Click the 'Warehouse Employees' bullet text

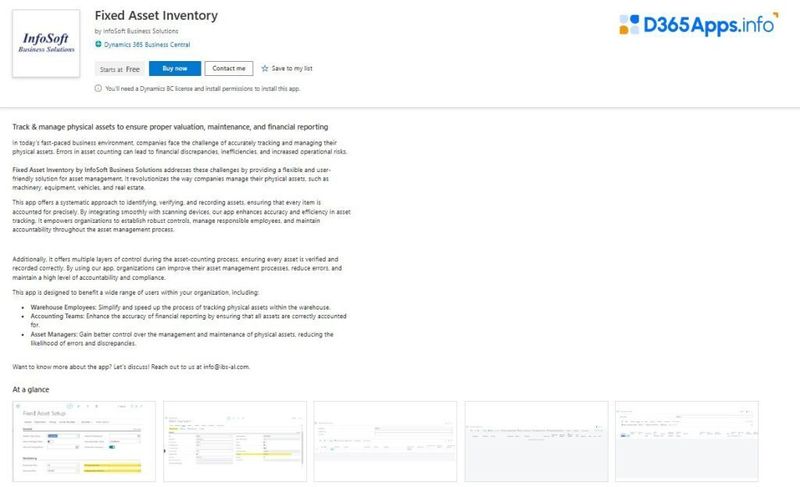180,307
